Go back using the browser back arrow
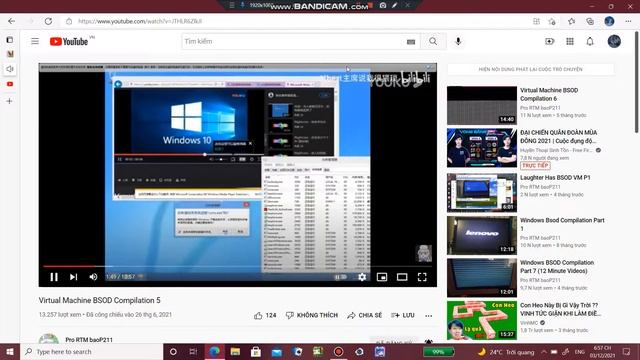This screenshot has width=640, height=360. point(11,21)
